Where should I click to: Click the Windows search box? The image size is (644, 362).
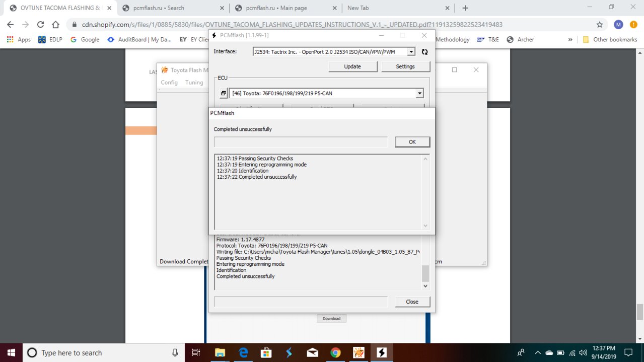click(104, 352)
